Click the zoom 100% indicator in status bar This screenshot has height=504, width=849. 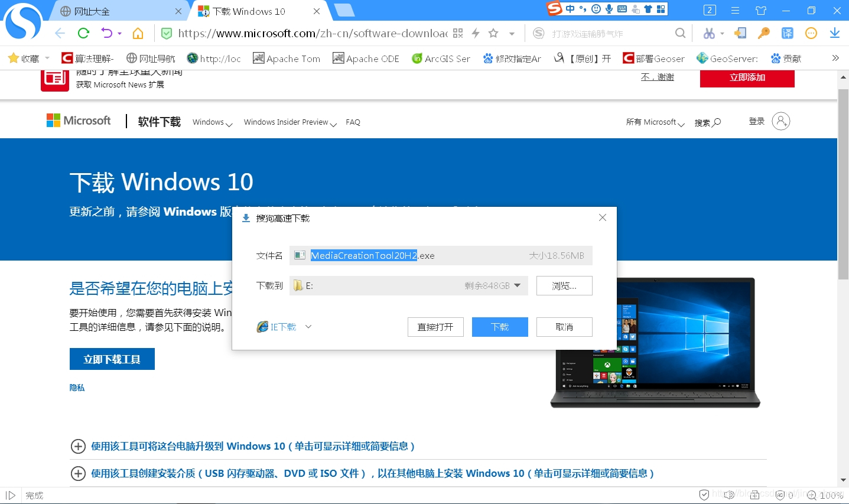pos(825,495)
